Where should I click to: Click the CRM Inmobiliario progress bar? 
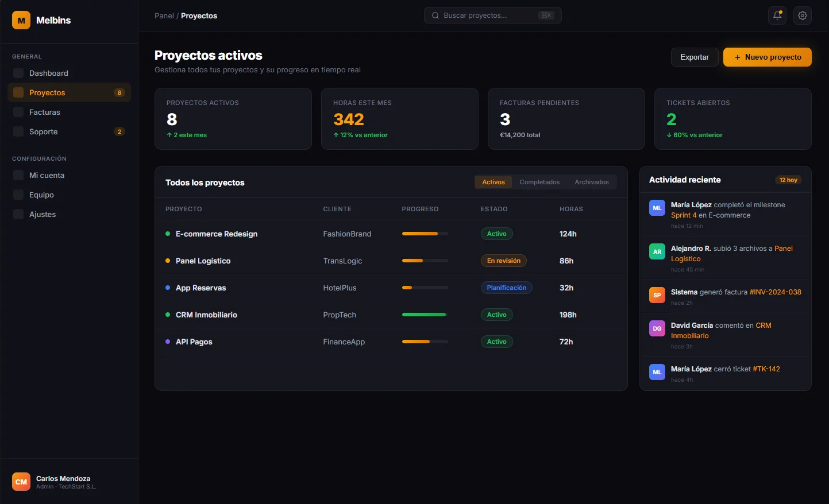click(424, 315)
